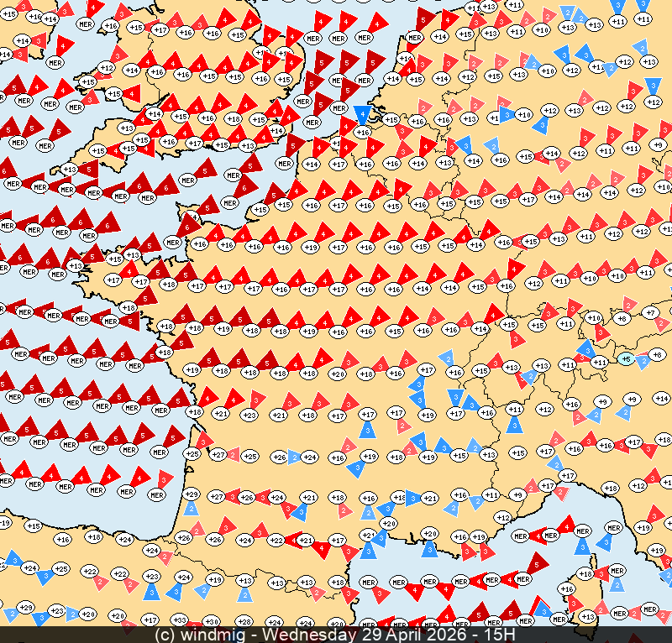Click the +8 label left of +7

(x=622, y=319)
